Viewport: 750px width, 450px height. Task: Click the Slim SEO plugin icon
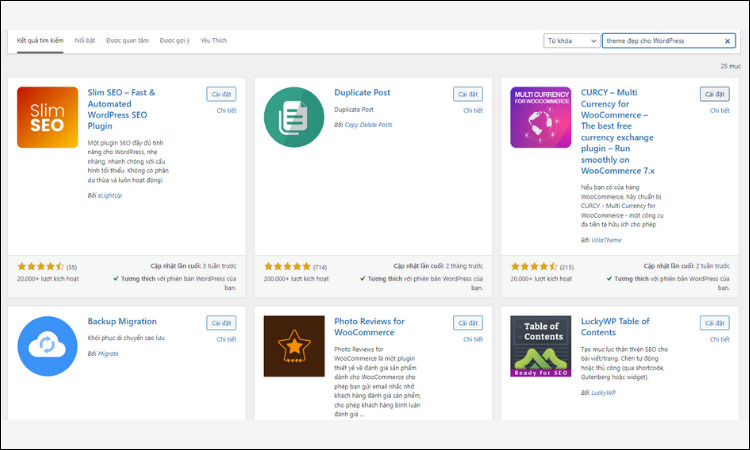[47, 117]
